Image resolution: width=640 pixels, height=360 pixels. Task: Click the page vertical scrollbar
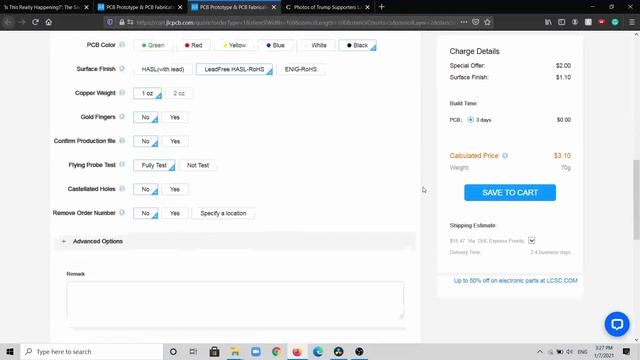(x=636, y=200)
